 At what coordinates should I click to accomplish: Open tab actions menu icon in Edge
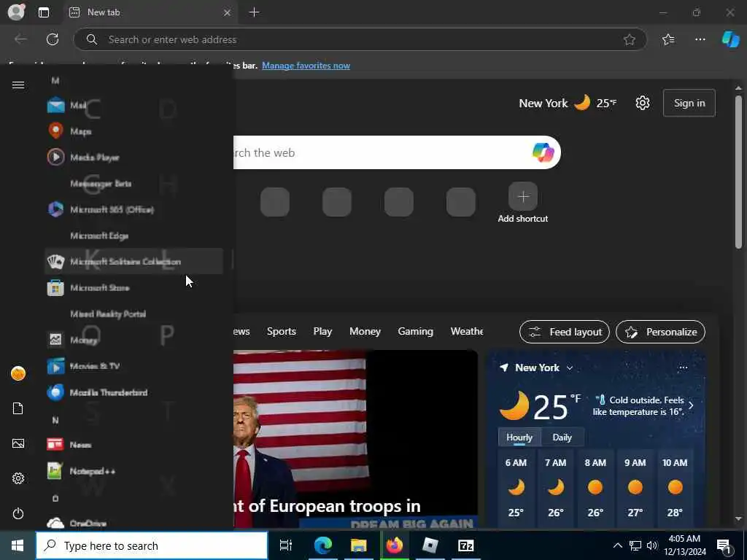(43, 12)
